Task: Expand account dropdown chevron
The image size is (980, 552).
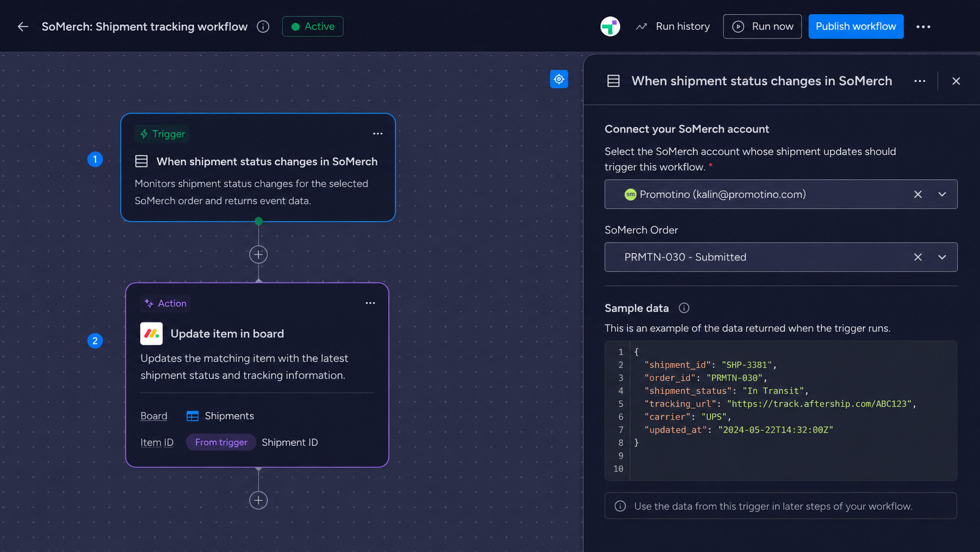Action: point(942,194)
